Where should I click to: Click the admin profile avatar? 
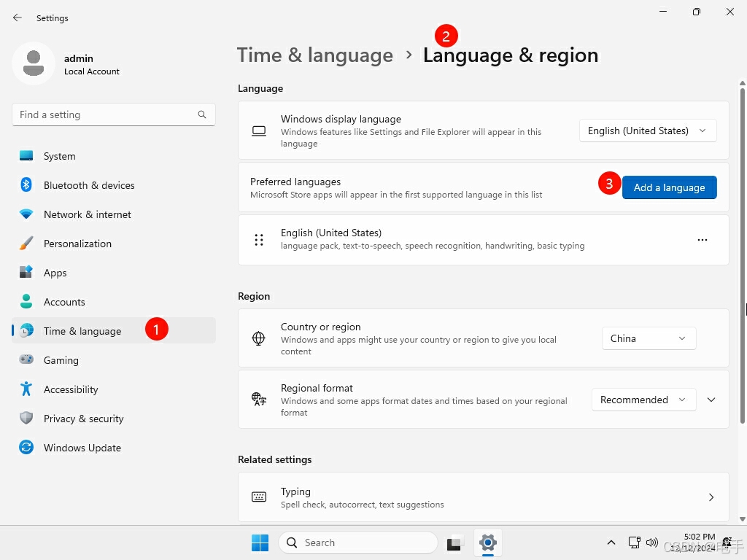pos(34,63)
